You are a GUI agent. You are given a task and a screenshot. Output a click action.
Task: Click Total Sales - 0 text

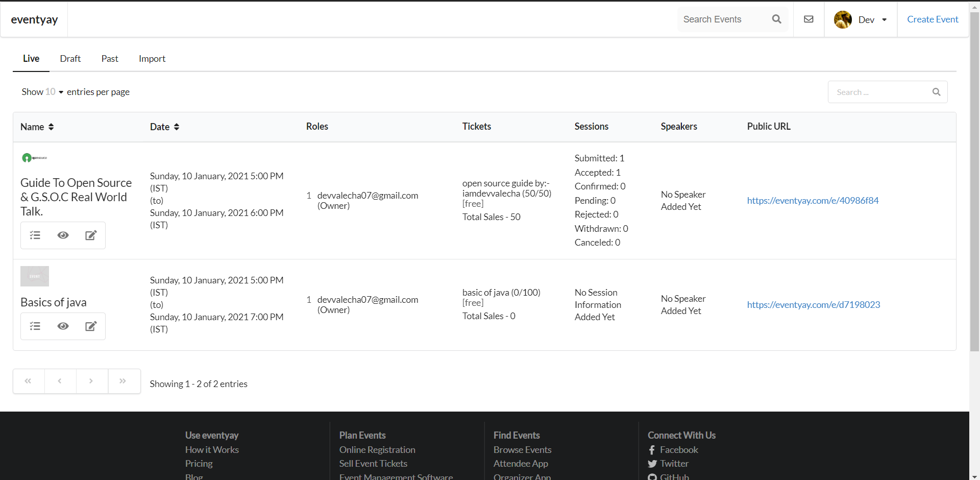(489, 316)
